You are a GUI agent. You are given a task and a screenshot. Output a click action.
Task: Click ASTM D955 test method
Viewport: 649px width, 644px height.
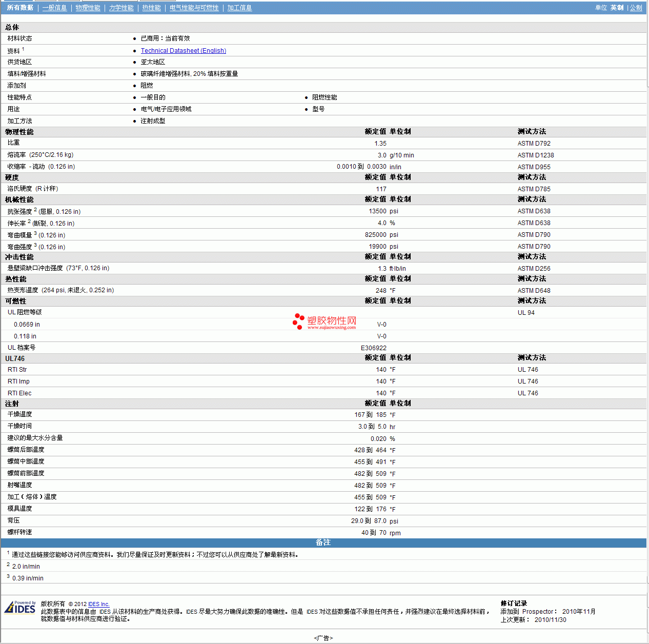tap(534, 167)
